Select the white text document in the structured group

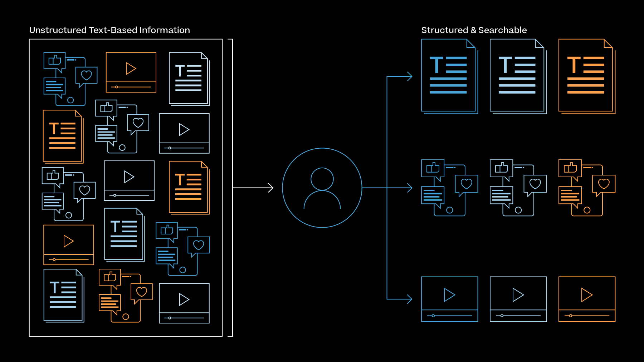(517, 76)
